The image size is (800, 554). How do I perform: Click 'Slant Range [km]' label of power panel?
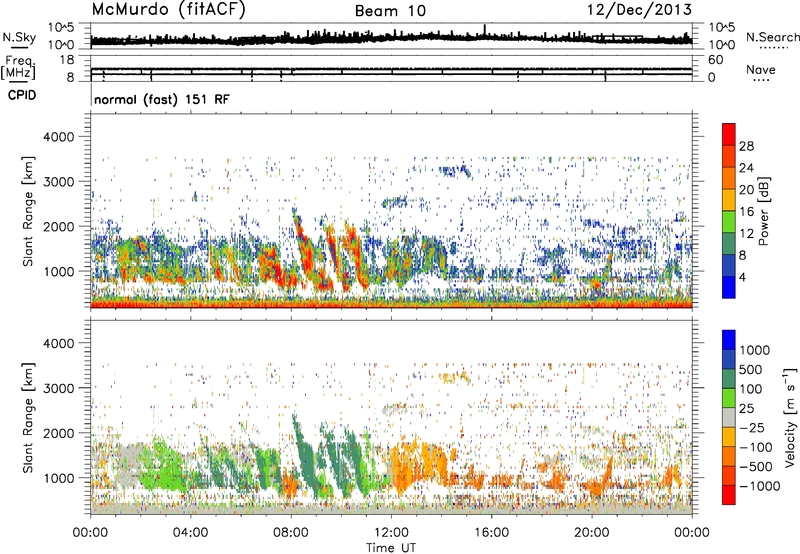[x=28, y=211]
